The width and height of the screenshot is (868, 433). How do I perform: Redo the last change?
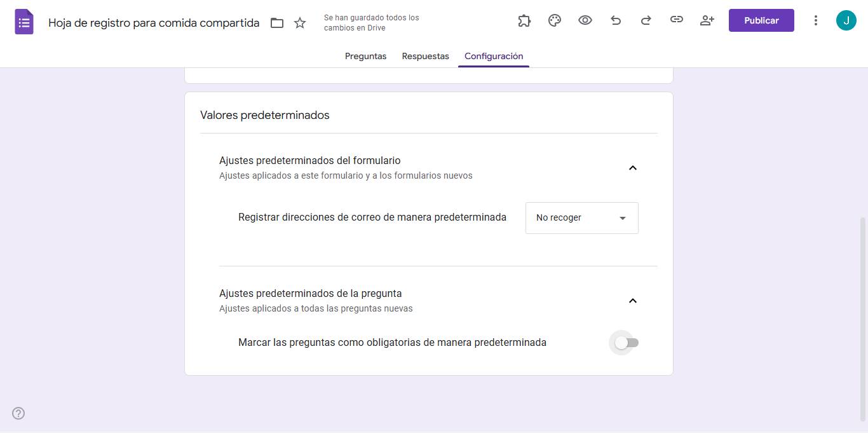646,20
